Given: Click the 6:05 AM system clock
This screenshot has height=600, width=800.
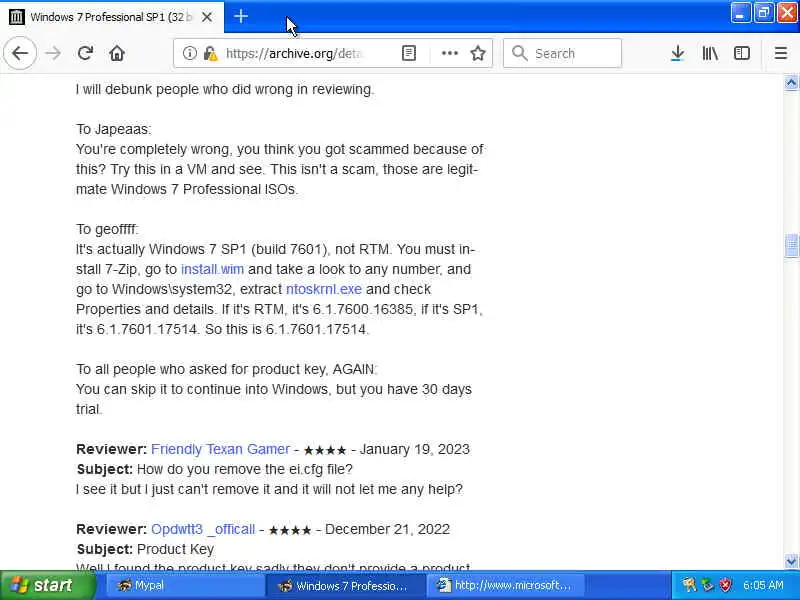Looking at the screenshot, I should pos(763,585).
